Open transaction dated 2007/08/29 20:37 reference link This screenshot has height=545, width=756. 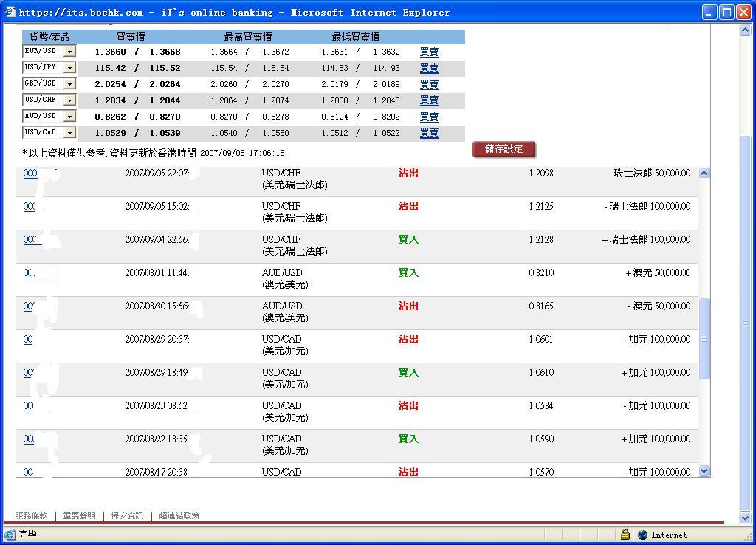click(27, 340)
